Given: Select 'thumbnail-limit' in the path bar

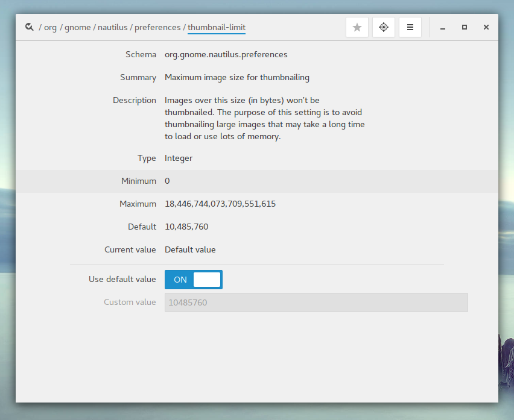Looking at the screenshot, I should (217, 27).
